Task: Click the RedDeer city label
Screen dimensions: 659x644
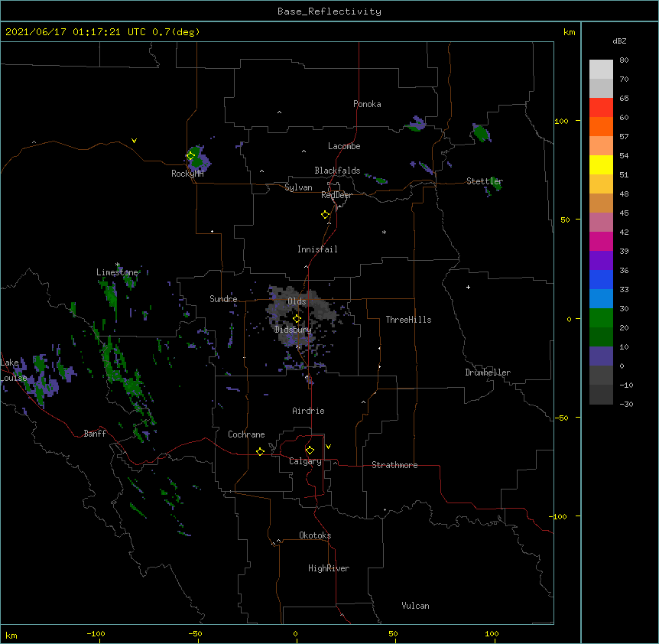Action: coord(336,195)
